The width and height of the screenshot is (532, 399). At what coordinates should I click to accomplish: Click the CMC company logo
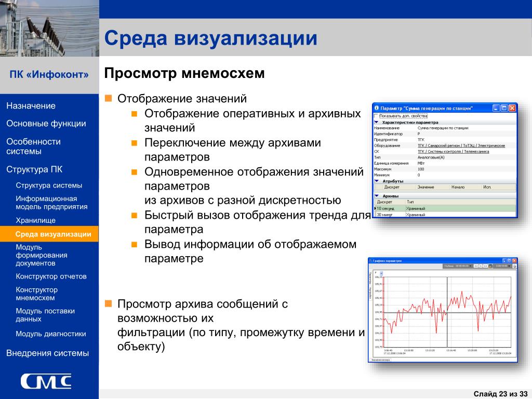tap(46, 381)
